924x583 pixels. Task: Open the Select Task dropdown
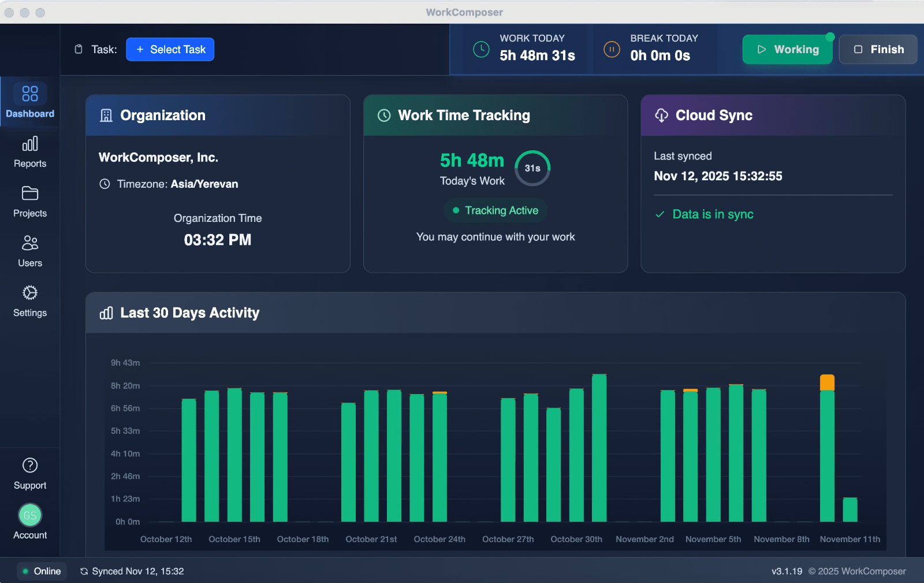[170, 49]
